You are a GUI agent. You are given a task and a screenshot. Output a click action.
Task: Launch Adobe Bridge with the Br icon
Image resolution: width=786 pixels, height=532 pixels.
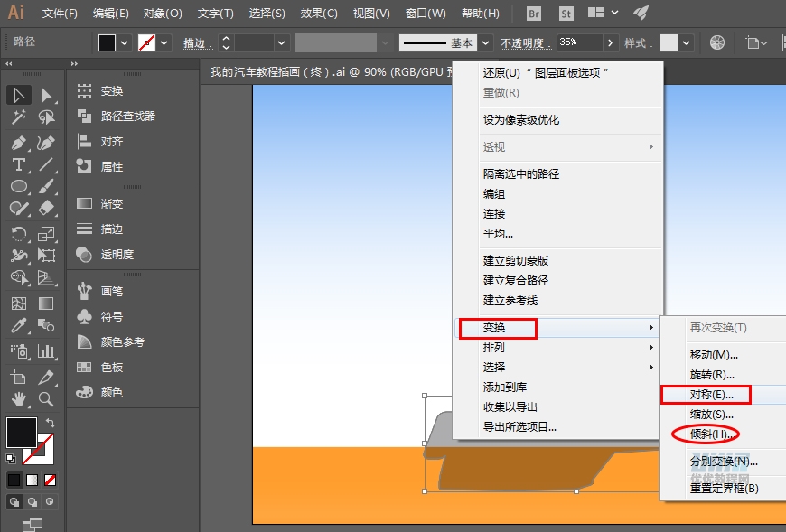click(534, 14)
